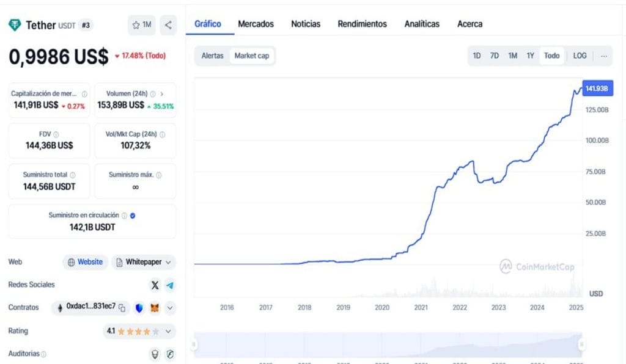Click the 153,89B US$ volume value
This screenshot has width=626, height=364.
point(121,105)
